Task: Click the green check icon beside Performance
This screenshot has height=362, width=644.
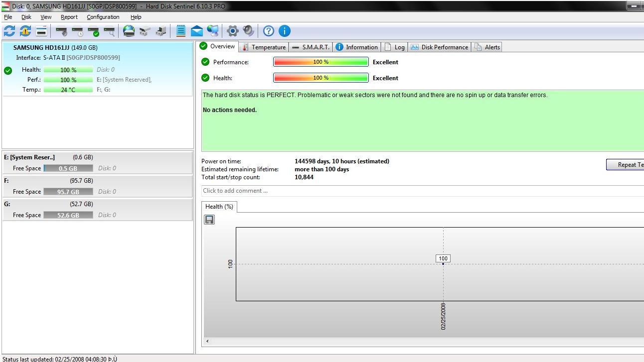Action: [x=205, y=62]
